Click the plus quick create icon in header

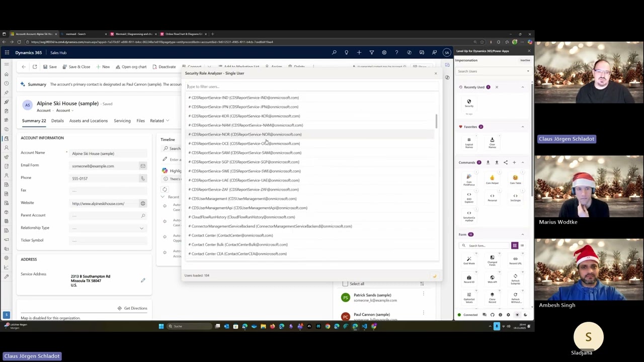pyautogui.click(x=359, y=52)
